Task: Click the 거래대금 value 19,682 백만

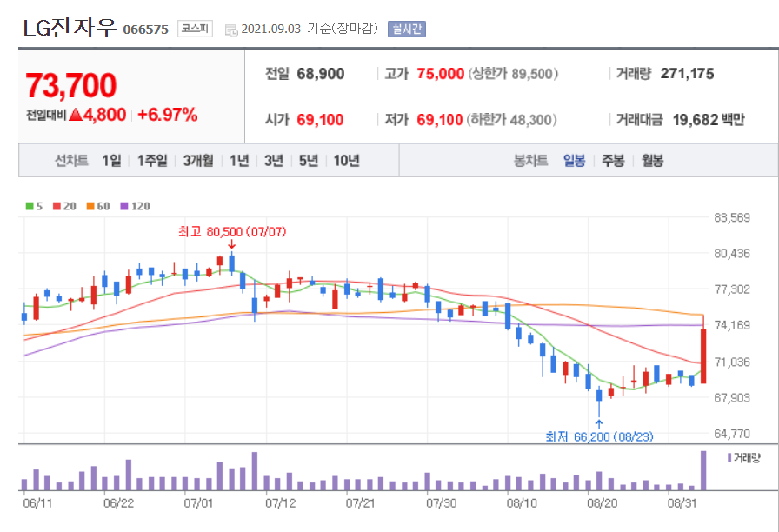Action: pyautogui.click(x=709, y=120)
